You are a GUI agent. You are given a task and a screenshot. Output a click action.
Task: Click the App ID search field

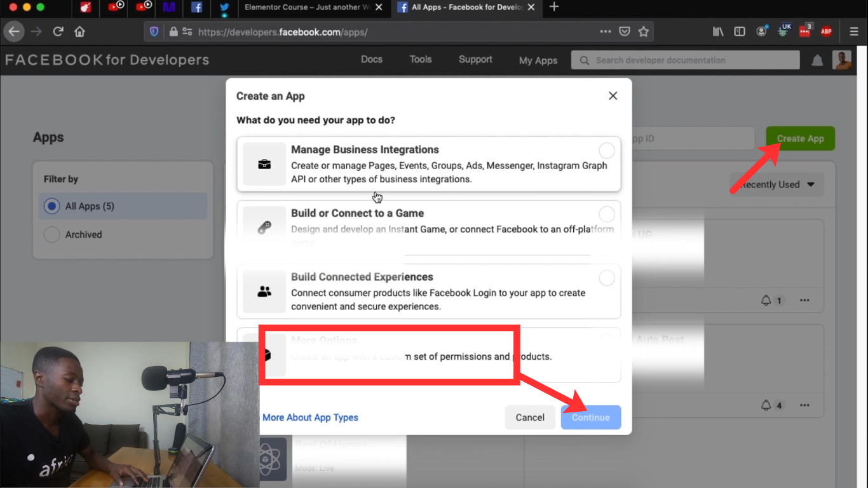pos(693,139)
